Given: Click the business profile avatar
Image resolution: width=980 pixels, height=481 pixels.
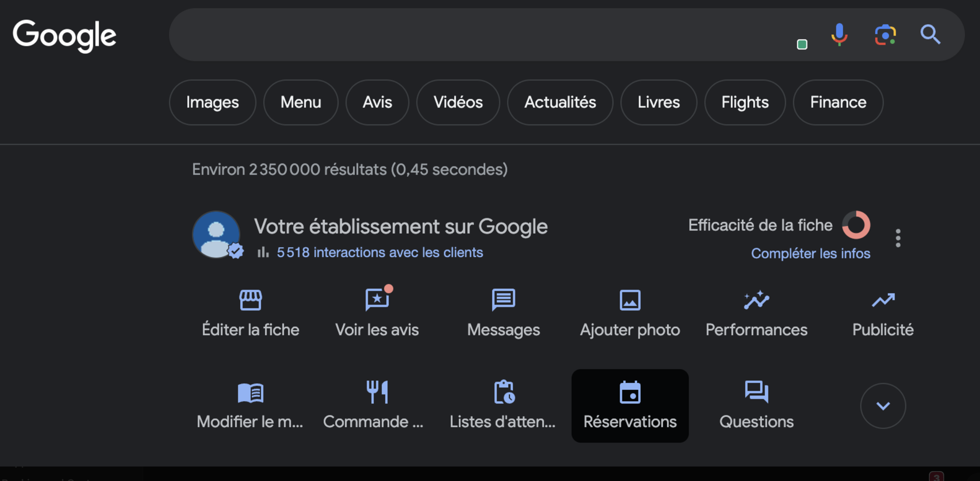Looking at the screenshot, I should 216,234.
